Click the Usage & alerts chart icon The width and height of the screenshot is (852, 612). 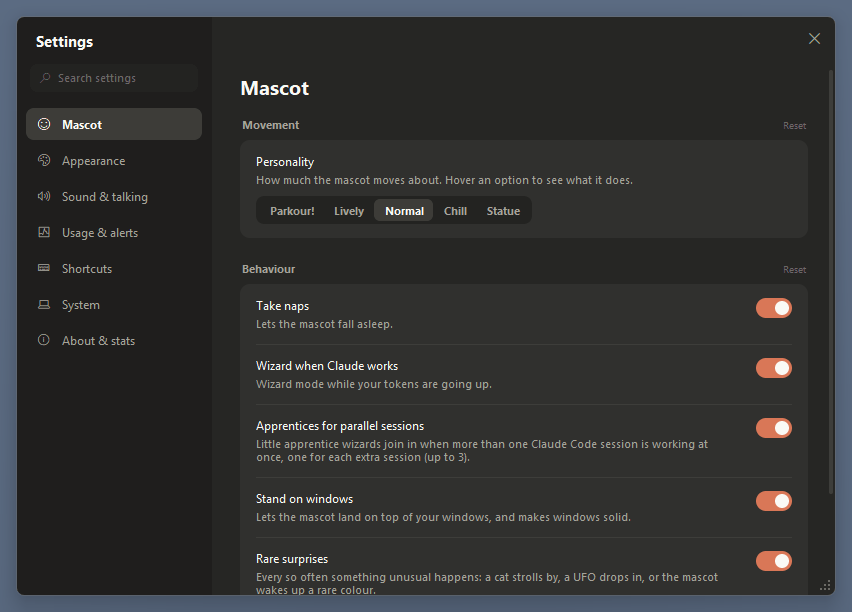tap(44, 232)
